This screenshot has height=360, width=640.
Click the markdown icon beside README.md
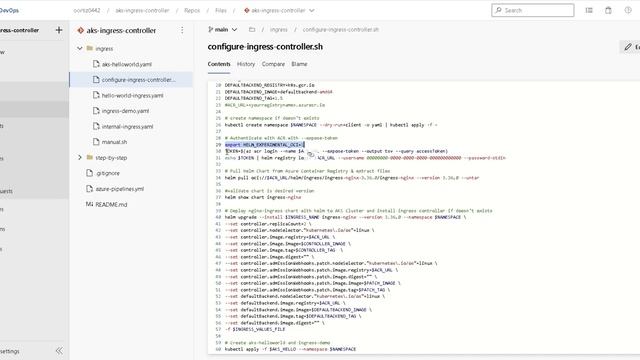click(x=89, y=204)
